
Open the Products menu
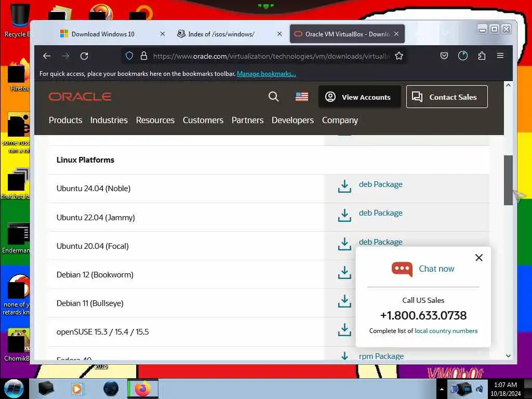click(65, 120)
